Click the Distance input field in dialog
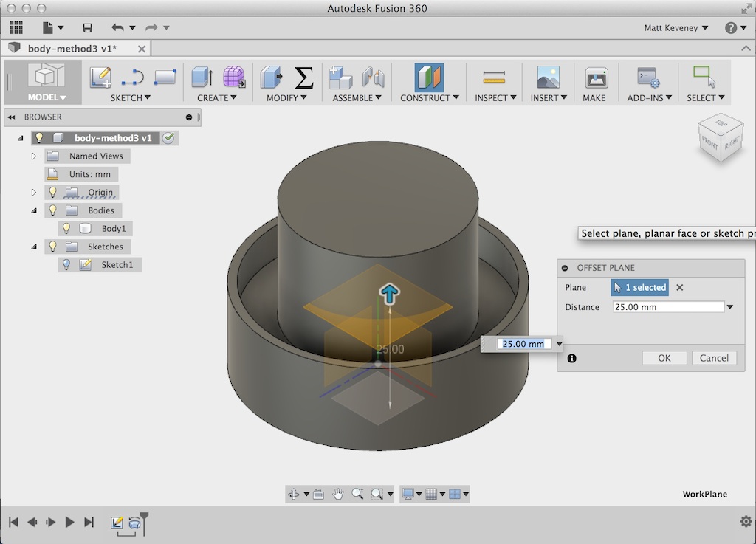 tap(667, 307)
